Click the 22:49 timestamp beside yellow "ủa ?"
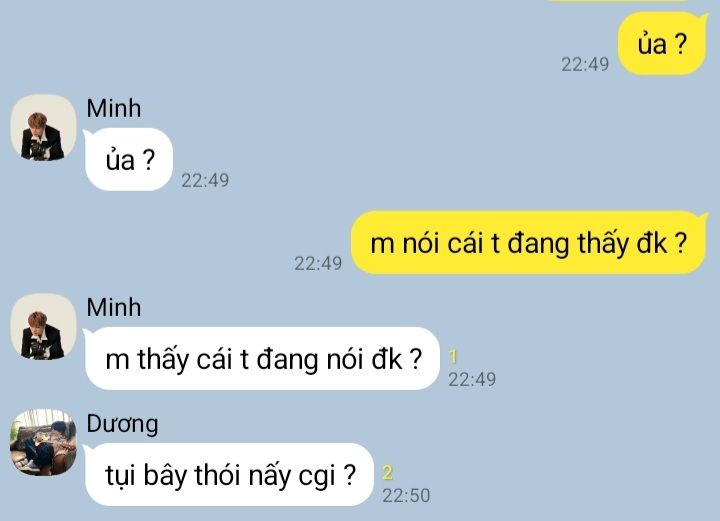Screen dimensions: 720x521 tap(585, 65)
